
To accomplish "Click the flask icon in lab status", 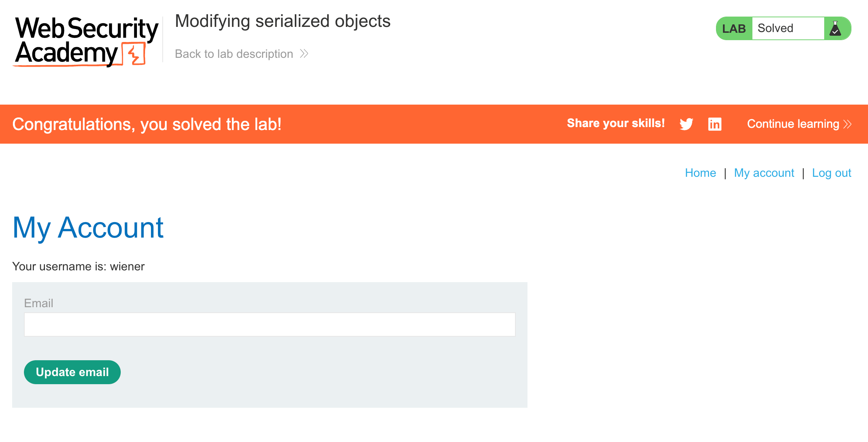I will (835, 28).
